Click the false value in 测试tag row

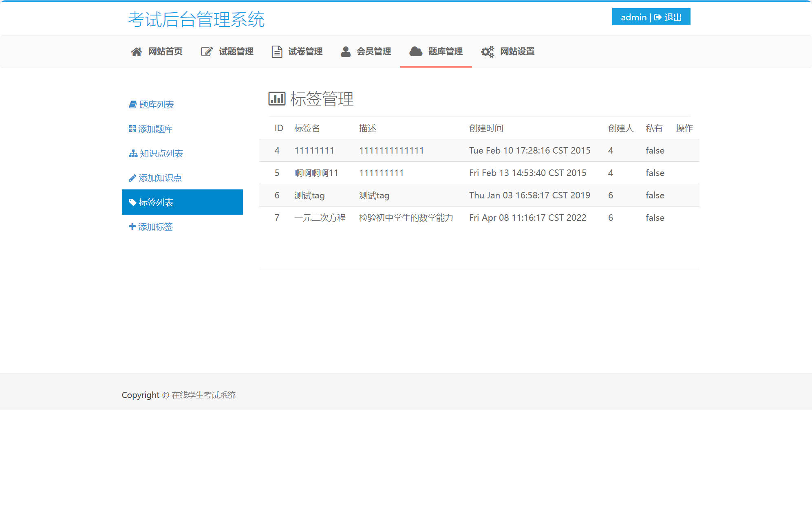tap(654, 195)
